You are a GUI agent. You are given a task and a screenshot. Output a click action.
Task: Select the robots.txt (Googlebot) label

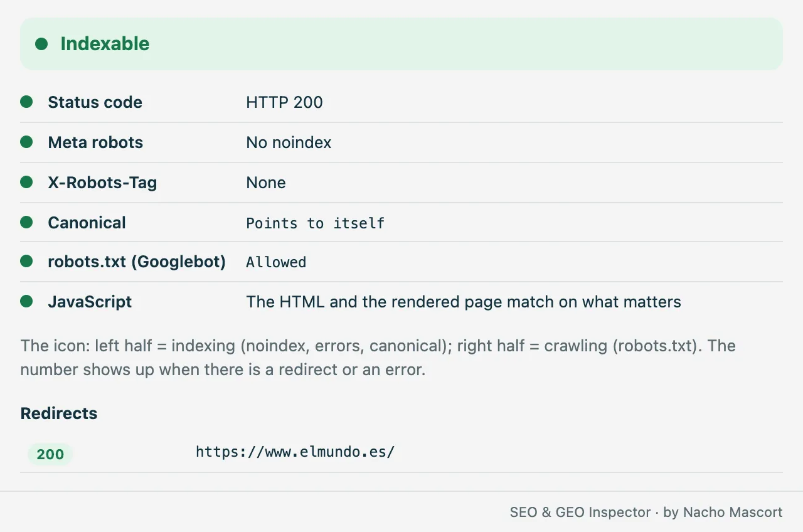[137, 262]
